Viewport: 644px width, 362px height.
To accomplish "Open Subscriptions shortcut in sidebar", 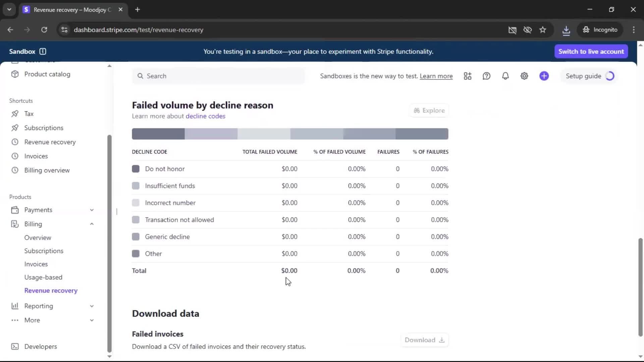I will coord(44,128).
